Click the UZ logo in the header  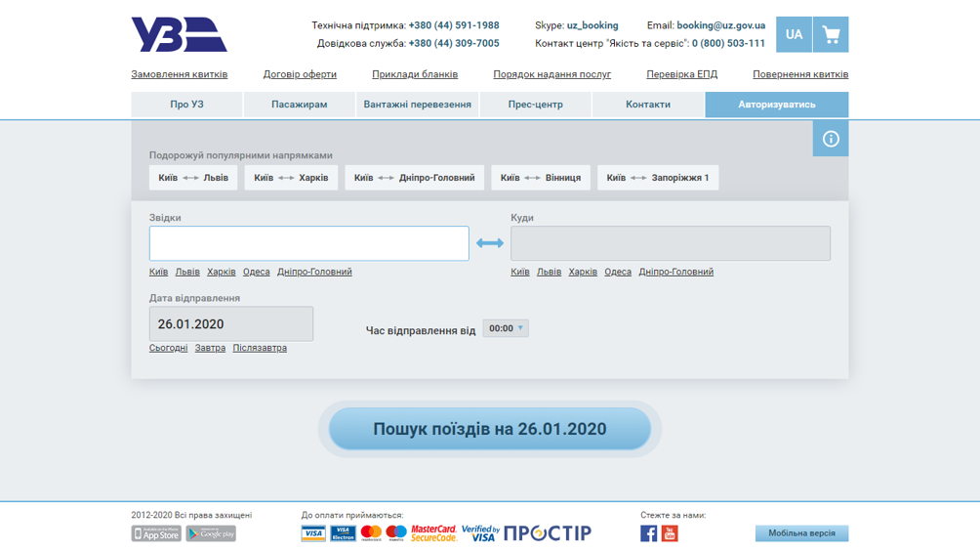point(179,34)
